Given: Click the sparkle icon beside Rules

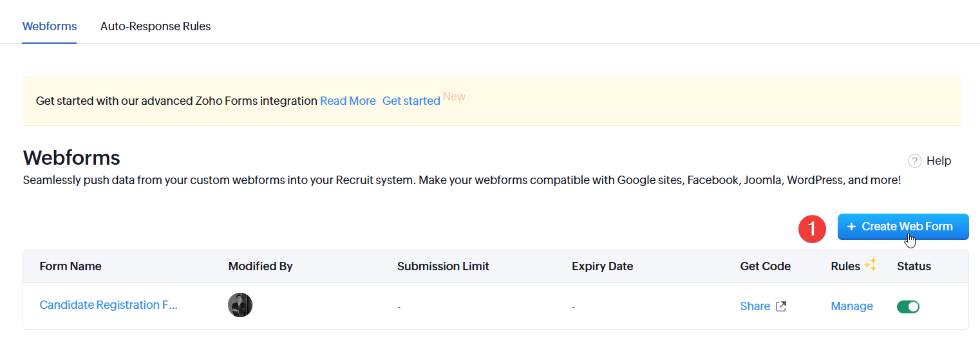Looking at the screenshot, I should (x=871, y=264).
